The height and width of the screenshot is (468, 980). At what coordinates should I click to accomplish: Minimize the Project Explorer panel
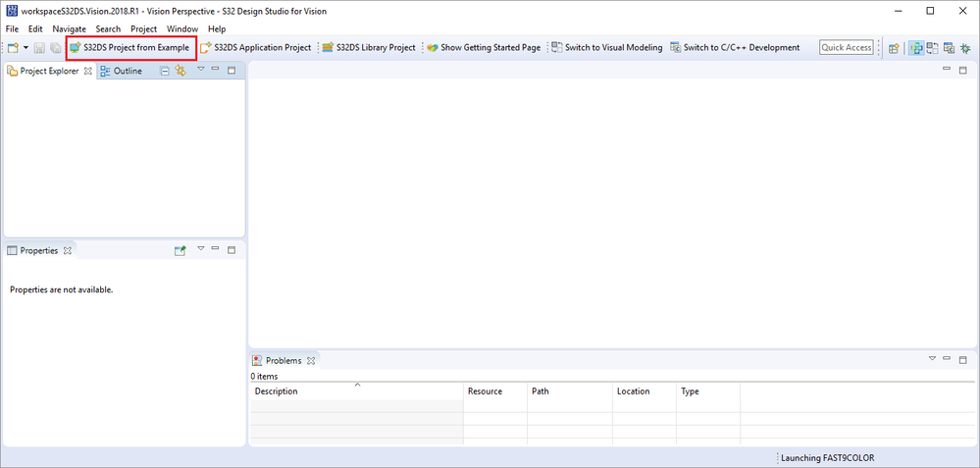coord(216,69)
